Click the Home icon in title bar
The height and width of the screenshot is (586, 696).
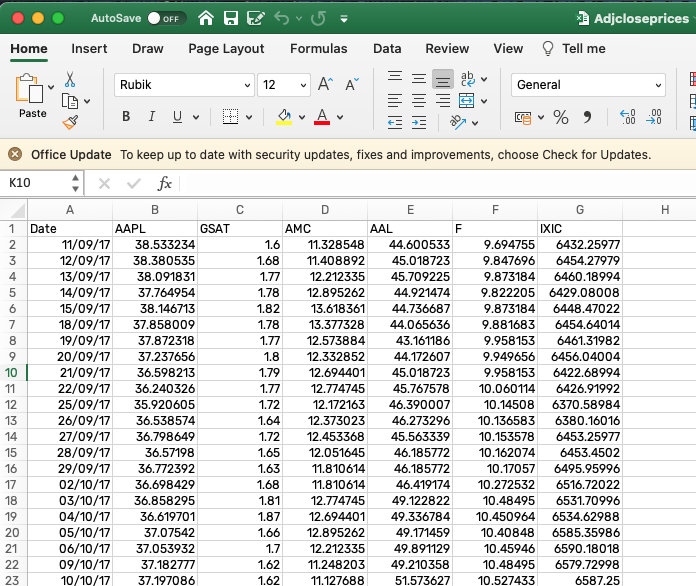click(x=206, y=18)
